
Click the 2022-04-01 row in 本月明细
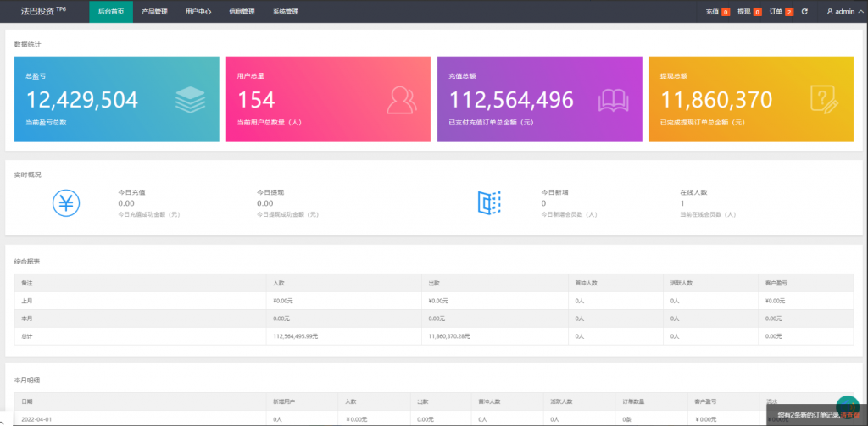click(x=37, y=419)
